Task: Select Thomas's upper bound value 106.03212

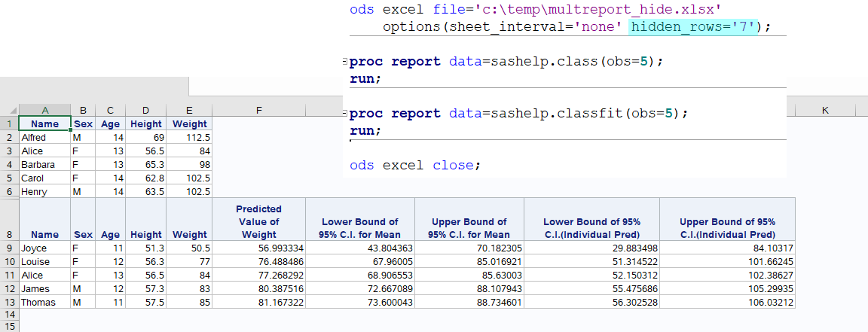Action: point(727,302)
